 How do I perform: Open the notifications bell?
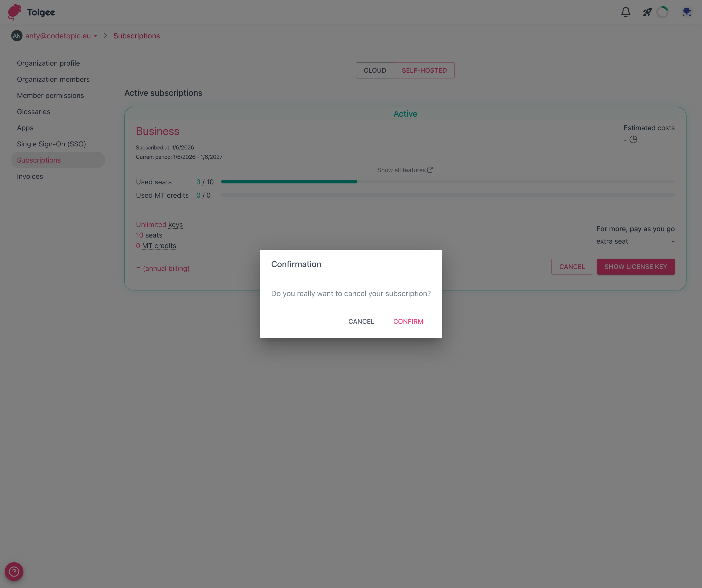[x=625, y=12]
